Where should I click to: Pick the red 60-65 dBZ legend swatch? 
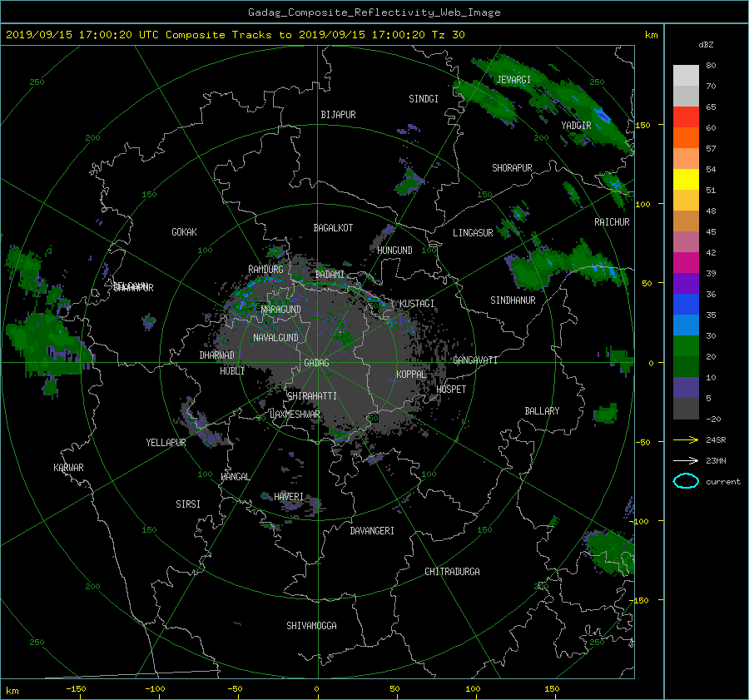tap(686, 117)
